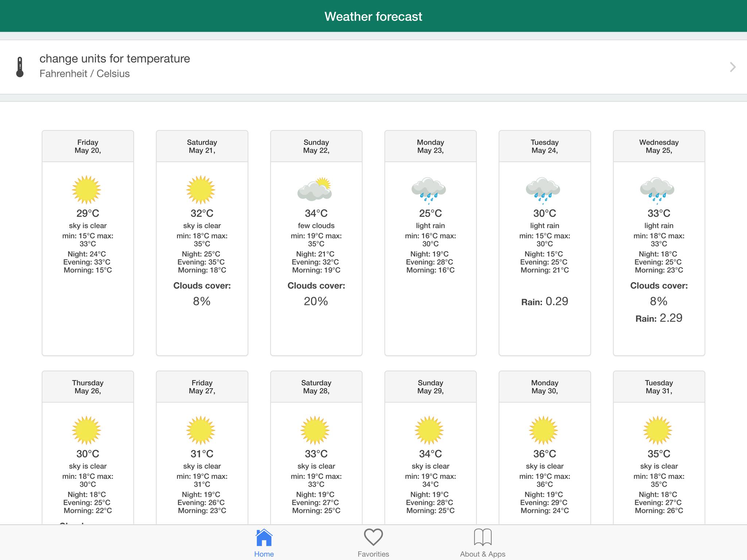The height and width of the screenshot is (560, 747).
Task: Click 35°C temperature on Tuesday May 31
Action: click(659, 454)
